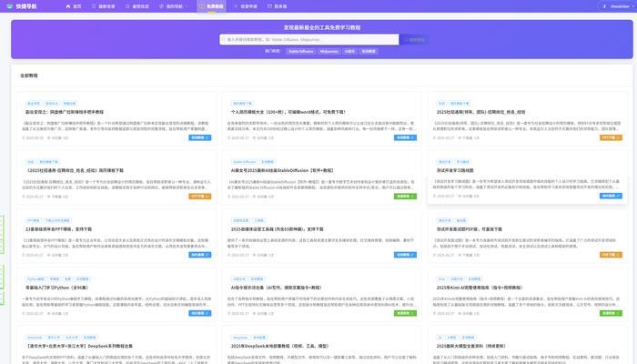Click blue button on 副业变现 card
The width and height of the screenshot is (637, 364).
click(199, 137)
